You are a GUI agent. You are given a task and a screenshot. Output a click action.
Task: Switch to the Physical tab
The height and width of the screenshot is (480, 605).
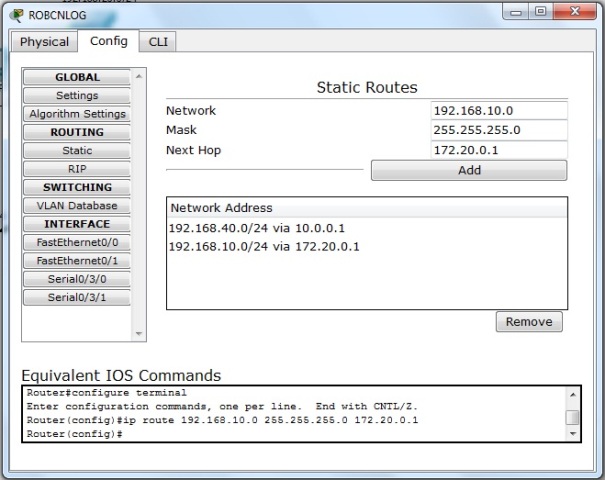(x=44, y=42)
